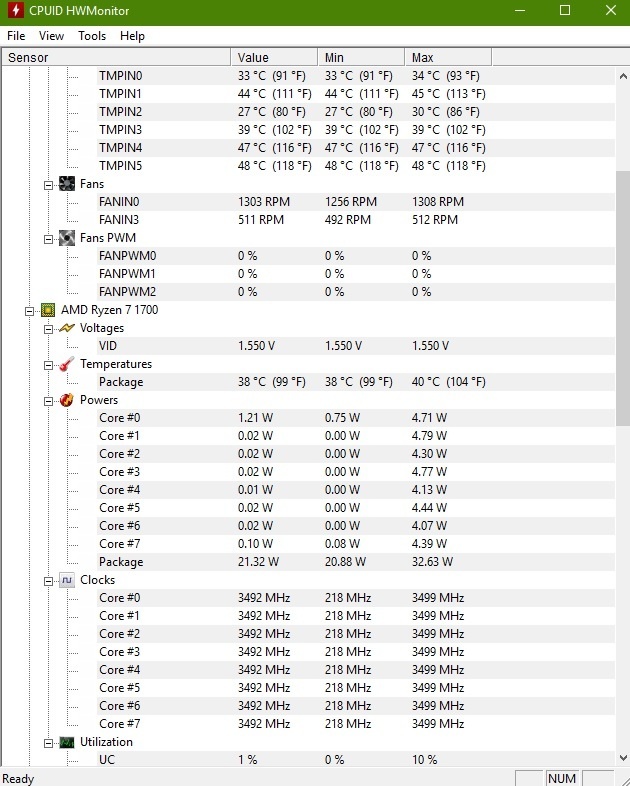The image size is (630, 786).
Task: Select the Package temperature row
Action: point(121,382)
